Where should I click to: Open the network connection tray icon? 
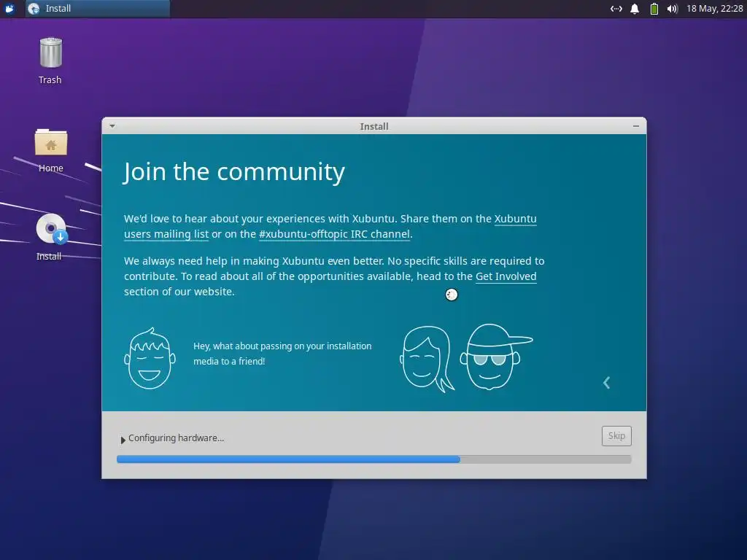click(x=616, y=9)
